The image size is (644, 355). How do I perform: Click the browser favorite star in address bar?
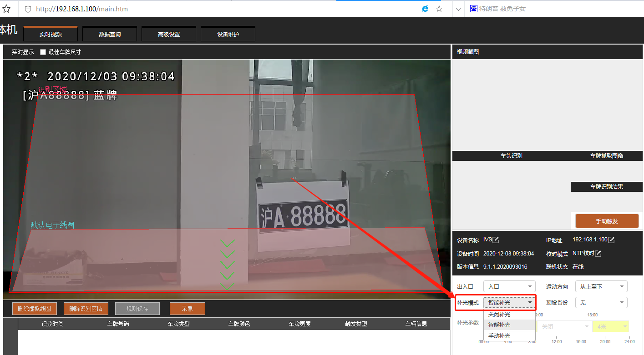[x=439, y=9]
